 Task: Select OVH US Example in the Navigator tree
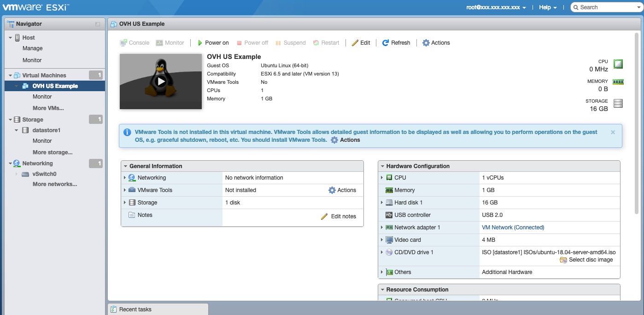coord(55,86)
